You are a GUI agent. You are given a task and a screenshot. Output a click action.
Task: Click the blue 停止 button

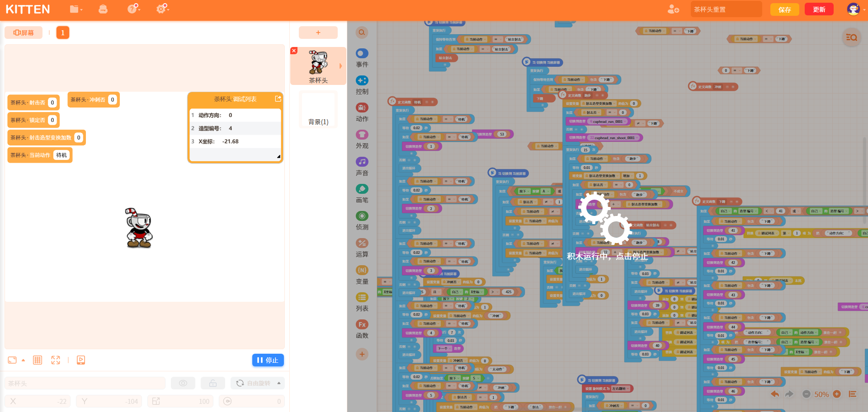(268, 360)
